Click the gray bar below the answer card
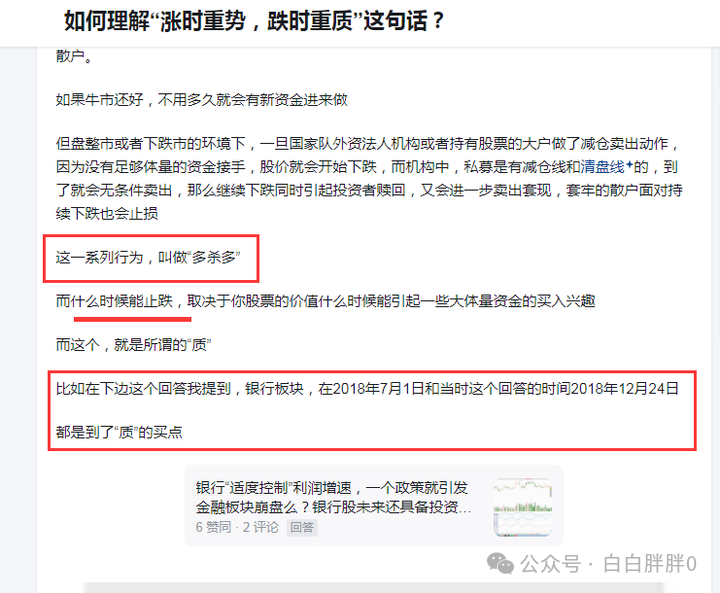This screenshot has width=720, height=593. tap(374, 587)
